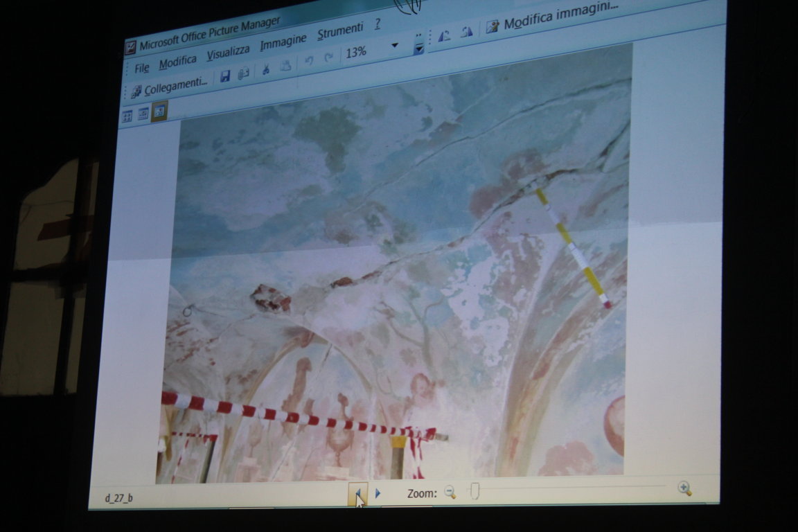Click the undo arrow icon
Viewport: 798px width, 532px height.
tap(308, 60)
